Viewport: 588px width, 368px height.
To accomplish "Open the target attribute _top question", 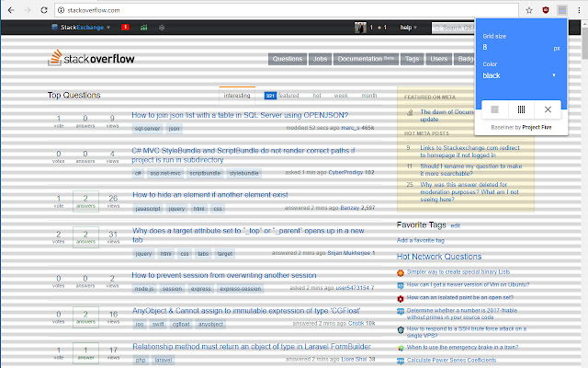I will click(x=248, y=236).
